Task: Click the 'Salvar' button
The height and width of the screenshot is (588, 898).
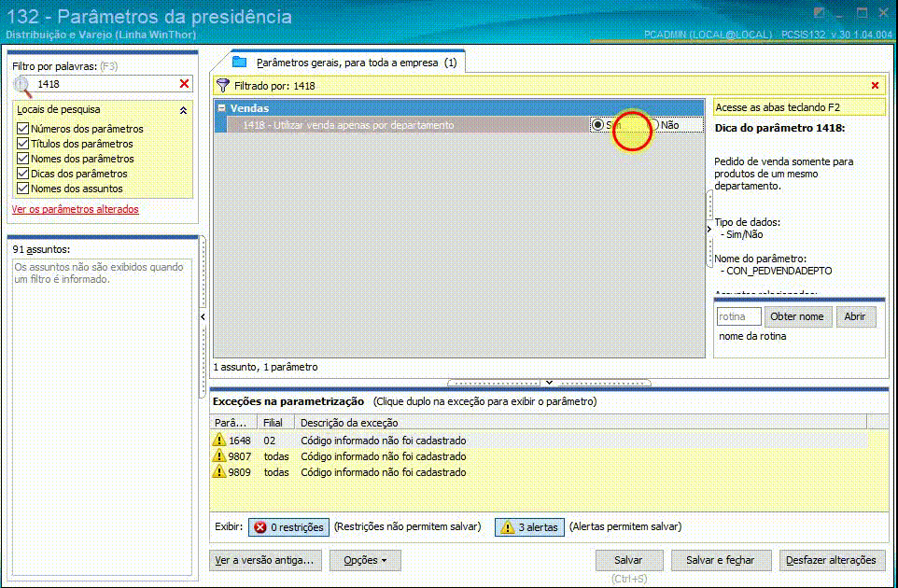Action: [628, 561]
